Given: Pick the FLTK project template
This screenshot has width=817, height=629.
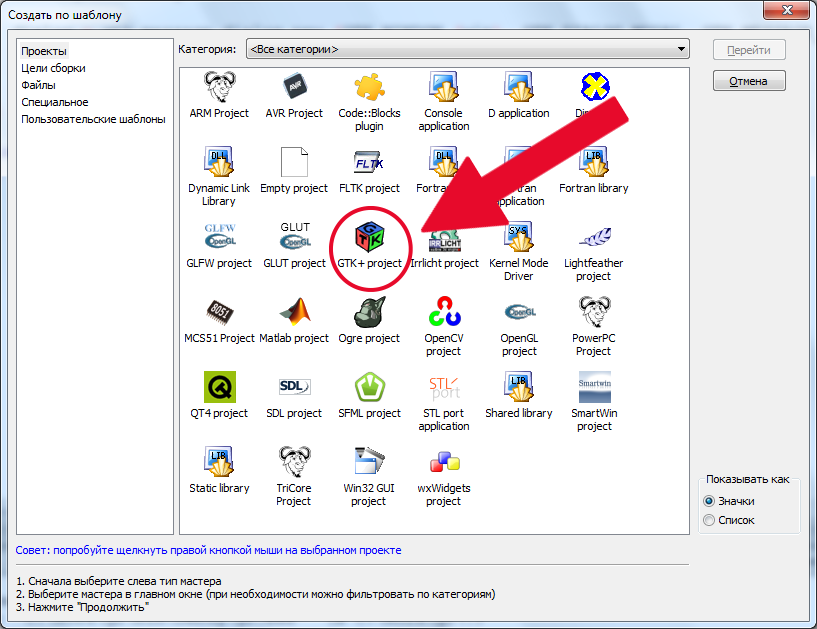Looking at the screenshot, I should coord(369,170).
